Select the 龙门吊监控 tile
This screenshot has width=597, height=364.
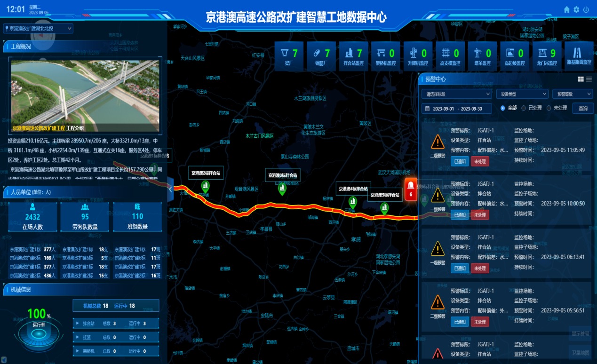[547, 56]
